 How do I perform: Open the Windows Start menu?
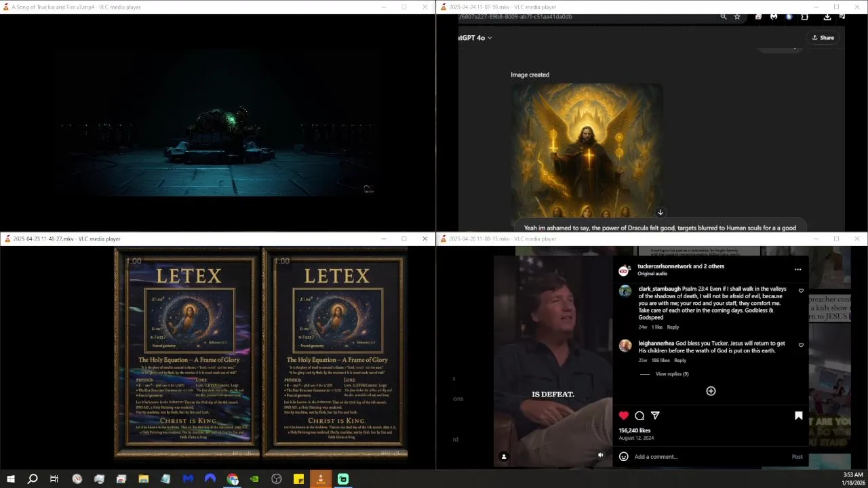point(11,479)
